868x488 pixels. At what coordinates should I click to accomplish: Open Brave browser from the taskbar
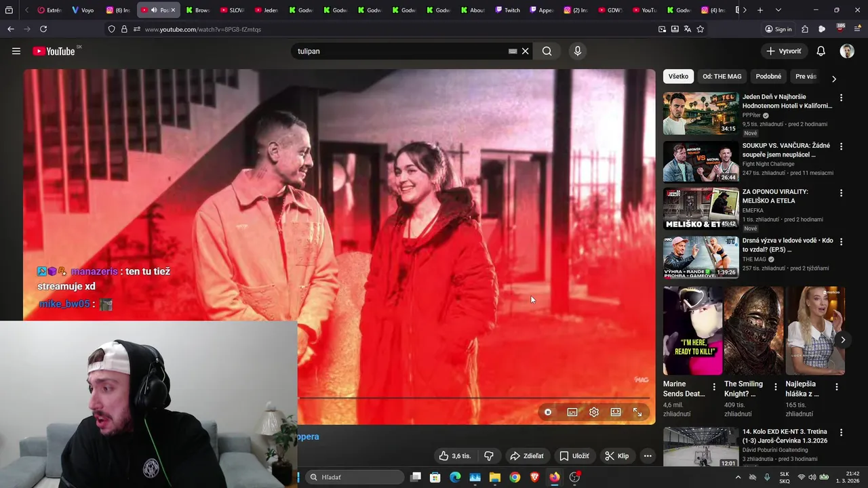coord(535,477)
